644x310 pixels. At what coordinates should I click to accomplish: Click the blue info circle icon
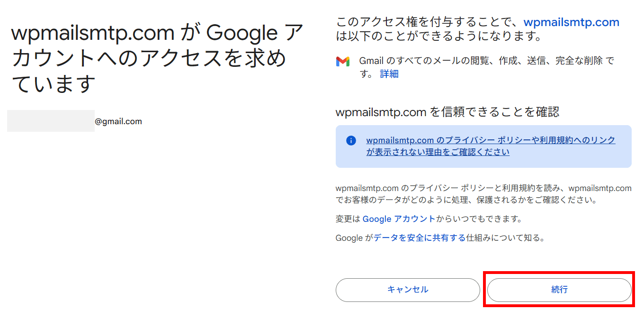(351, 140)
